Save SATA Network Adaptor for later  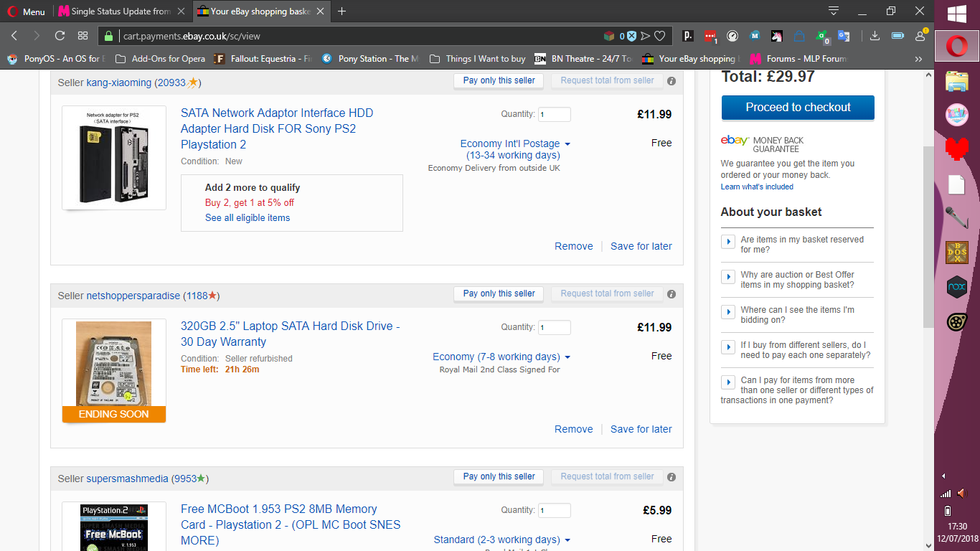[641, 246]
